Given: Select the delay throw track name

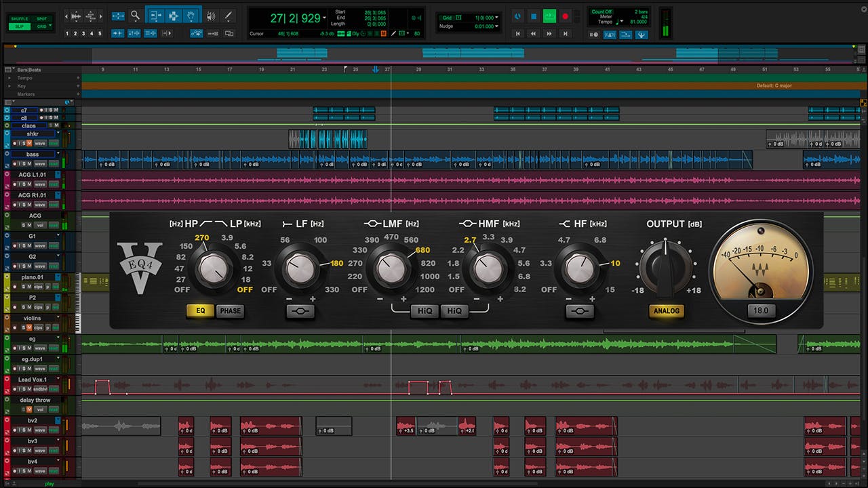Looking at the screenshot, I should pos(35,401).
